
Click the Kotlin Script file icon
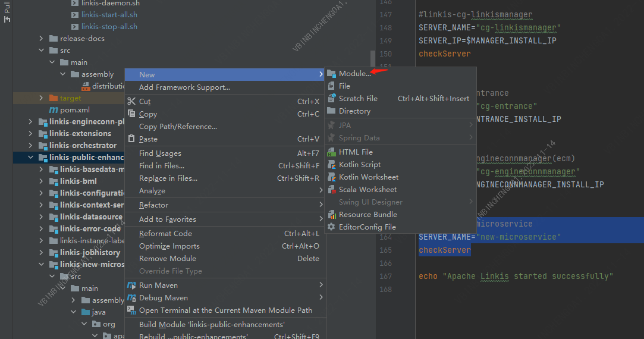coord(331,165)
